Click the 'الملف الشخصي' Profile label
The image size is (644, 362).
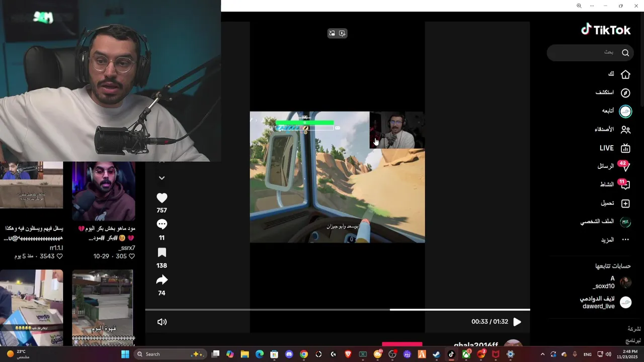597,222
